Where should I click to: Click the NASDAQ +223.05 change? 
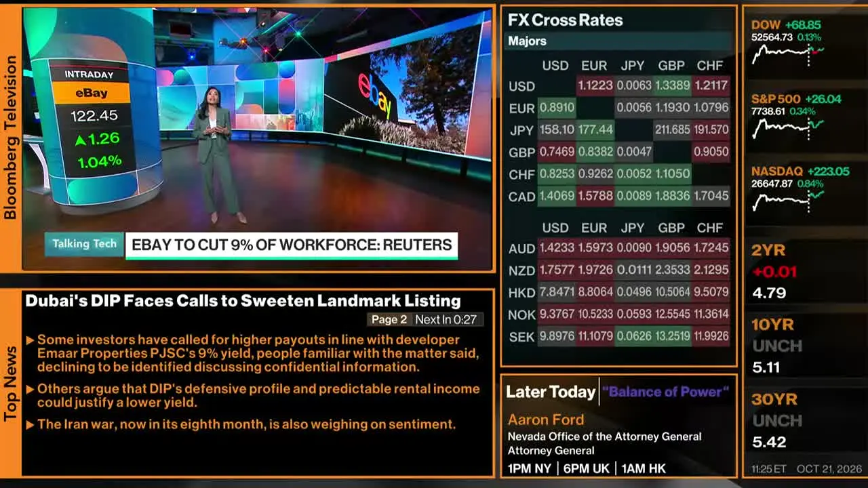[x=828, y=171]
